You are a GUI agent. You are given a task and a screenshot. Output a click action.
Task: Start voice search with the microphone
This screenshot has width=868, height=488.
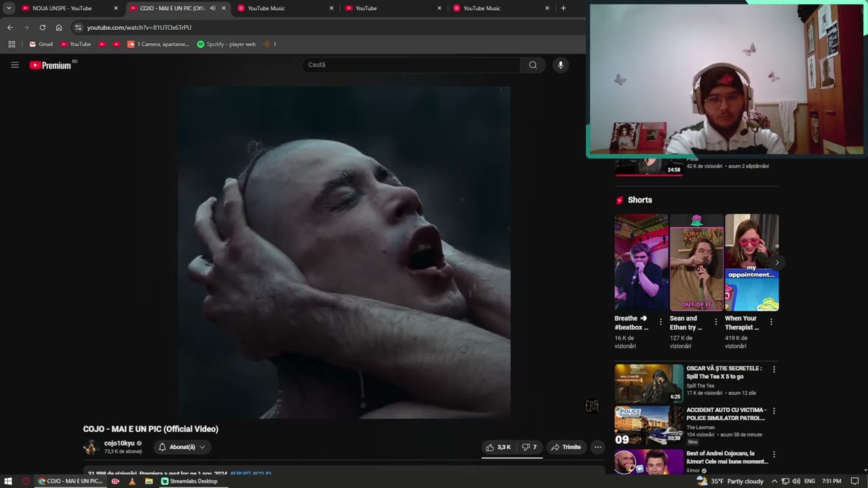[x=560, y=65]
